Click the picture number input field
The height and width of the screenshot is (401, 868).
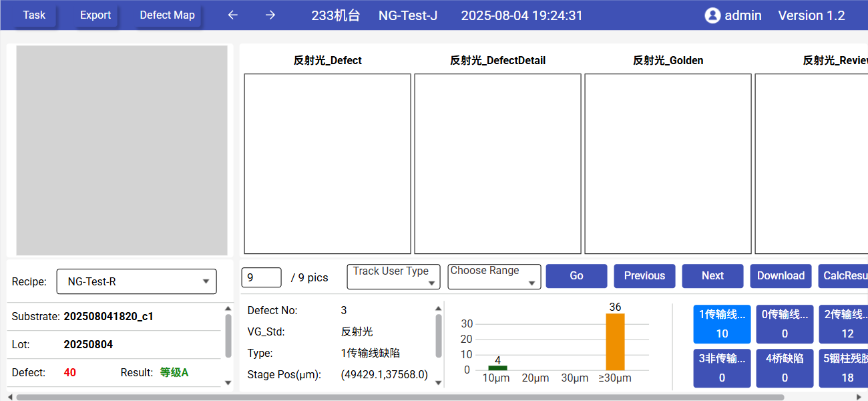pos(261,277)
